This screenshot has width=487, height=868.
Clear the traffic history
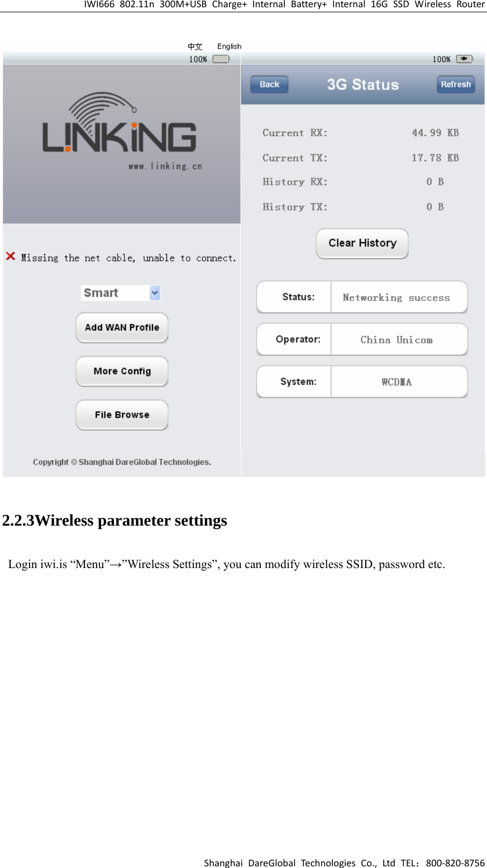362,244
